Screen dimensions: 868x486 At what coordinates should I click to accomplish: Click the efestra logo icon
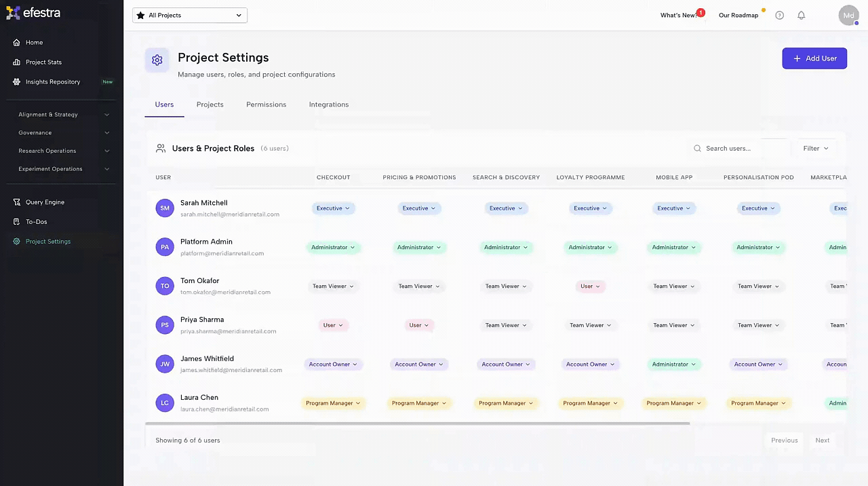13,13
